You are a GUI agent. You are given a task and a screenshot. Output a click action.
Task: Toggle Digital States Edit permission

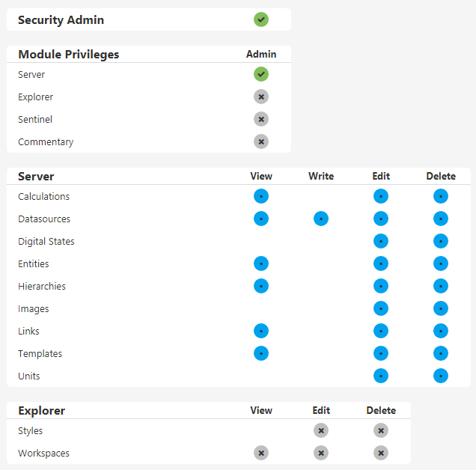pyautogui.click(x=380, y=241)
